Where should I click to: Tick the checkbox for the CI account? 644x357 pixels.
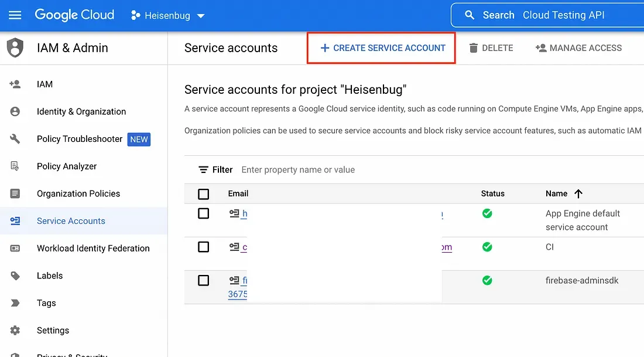click(x=203, y=247)
